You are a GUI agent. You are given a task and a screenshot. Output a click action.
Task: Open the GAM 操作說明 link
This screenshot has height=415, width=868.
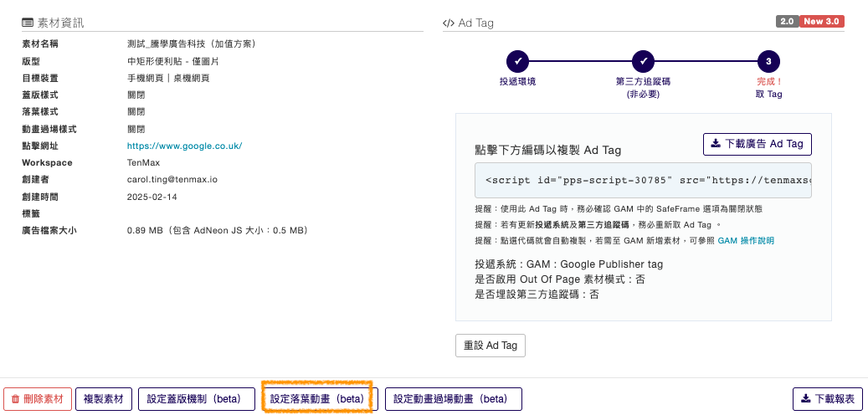(746, 241)
